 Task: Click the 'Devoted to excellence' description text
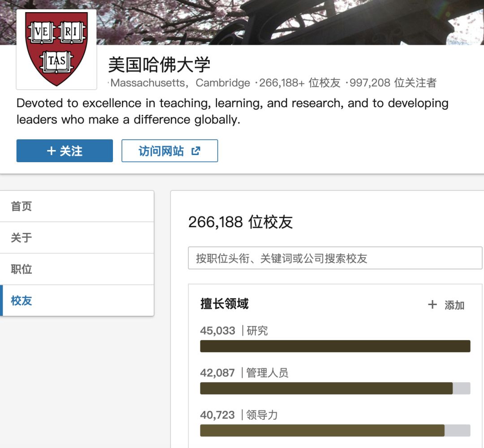[233, 111]
